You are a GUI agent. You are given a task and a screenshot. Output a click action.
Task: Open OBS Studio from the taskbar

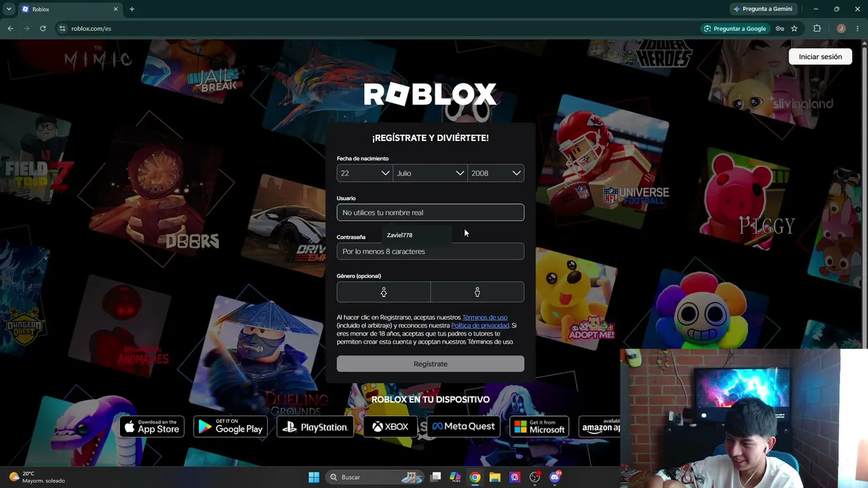pos(535,477)
